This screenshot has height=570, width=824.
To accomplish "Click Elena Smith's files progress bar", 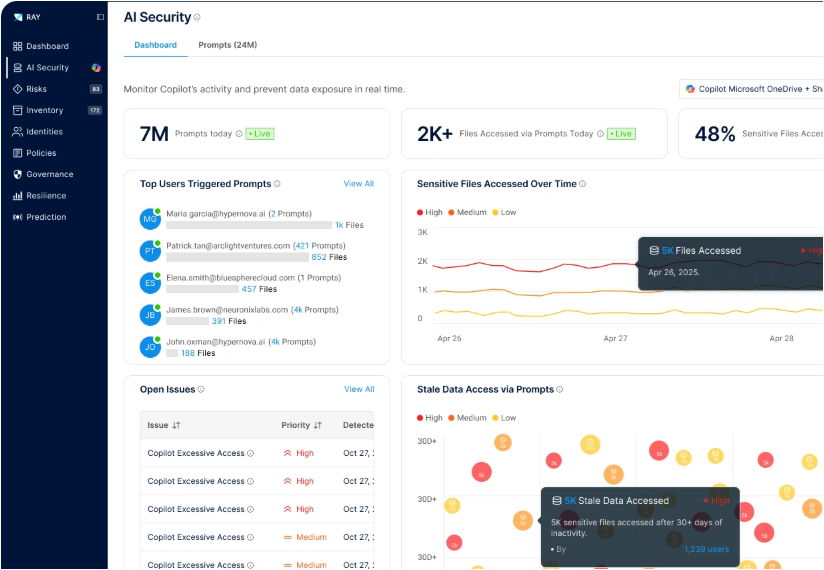I will pyautogui.click(x=202, y=289).
